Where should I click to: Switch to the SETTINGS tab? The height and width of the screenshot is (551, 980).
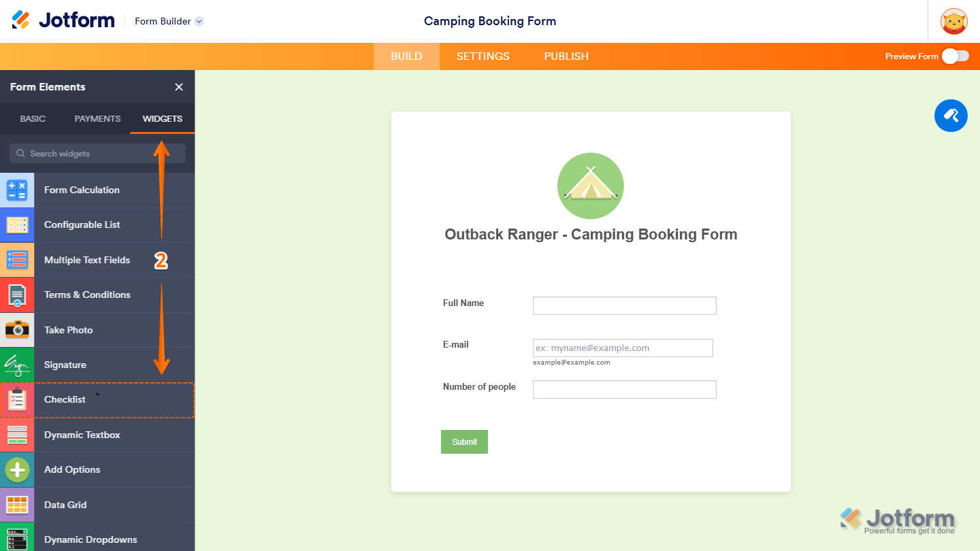tap(483, 56)
